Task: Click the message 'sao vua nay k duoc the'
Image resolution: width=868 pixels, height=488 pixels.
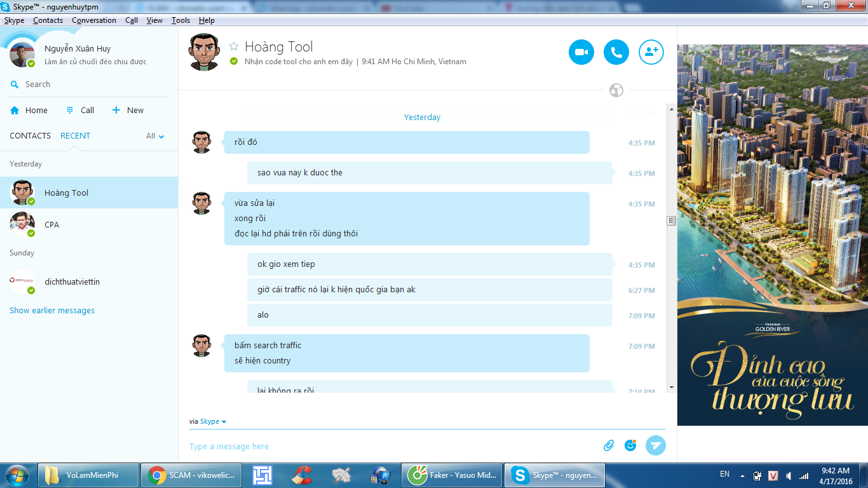Action: click(x=430, y=173)
